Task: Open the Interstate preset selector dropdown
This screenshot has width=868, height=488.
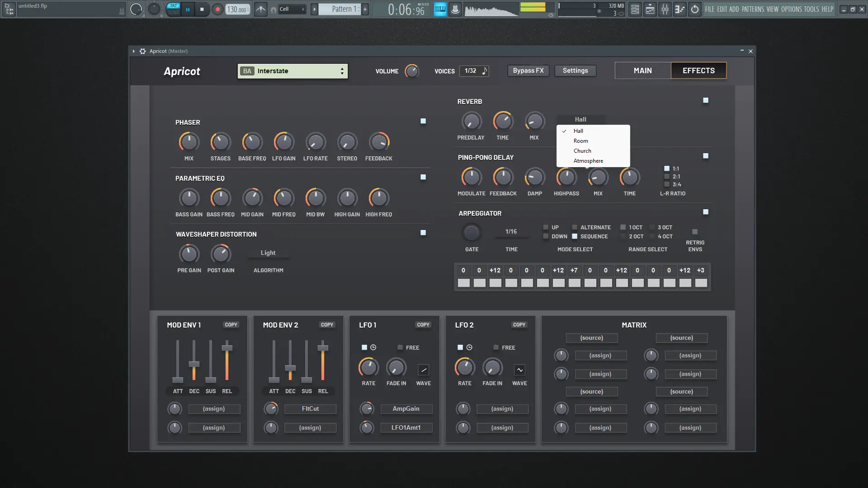Action: [292, 71]
